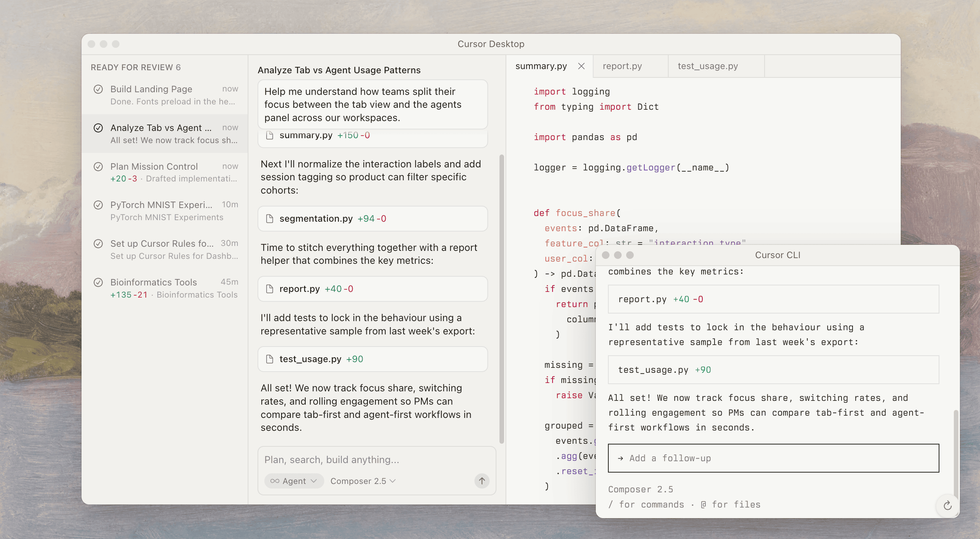This screenshot has height=539, width=980.
Task: Click the Cursor CLI vertical scrollbar
Action: click(955, 455)
